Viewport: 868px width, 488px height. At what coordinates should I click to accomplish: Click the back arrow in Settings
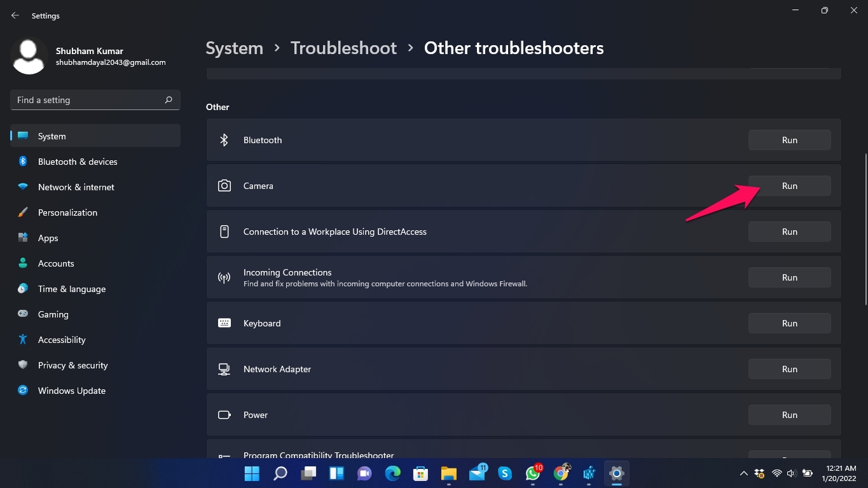15,15
